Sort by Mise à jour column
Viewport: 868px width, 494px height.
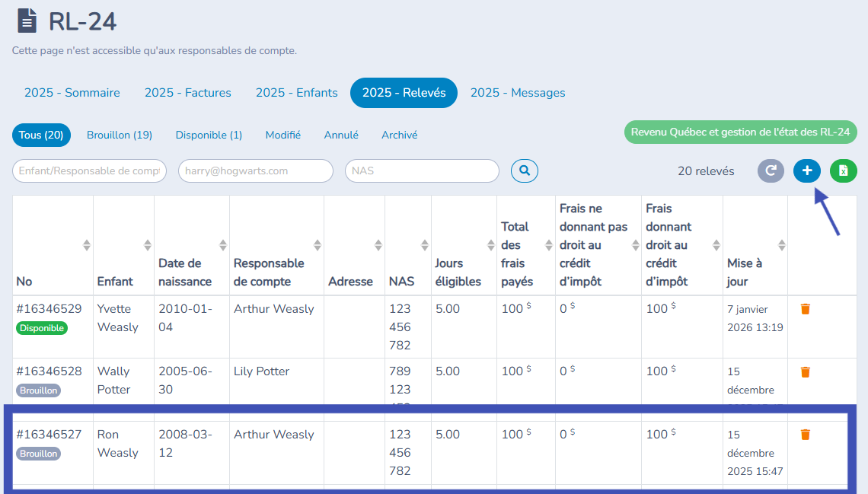coord(781,245)
